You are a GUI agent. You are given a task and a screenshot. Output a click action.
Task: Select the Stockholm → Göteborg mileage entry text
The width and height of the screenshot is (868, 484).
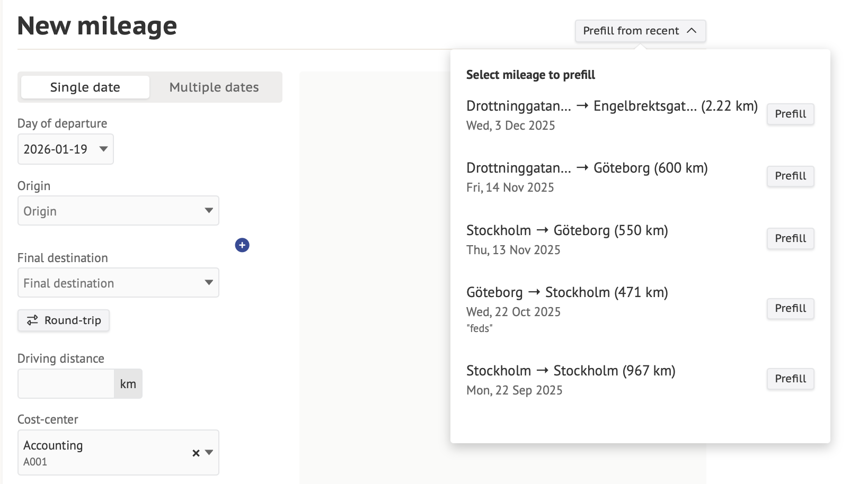point(567,230)
